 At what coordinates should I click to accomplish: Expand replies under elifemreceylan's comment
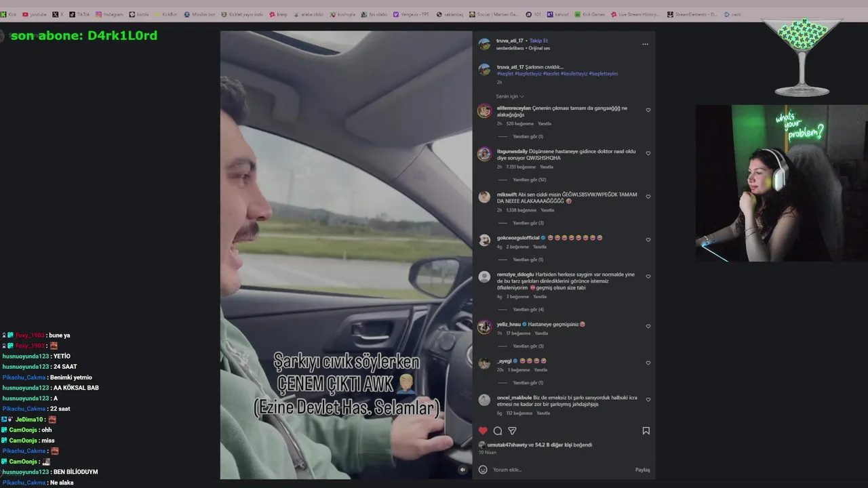528,136
